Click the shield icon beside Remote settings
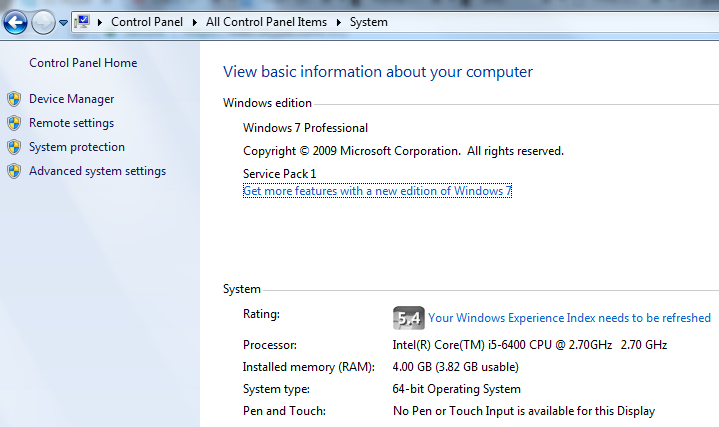 [14, 123]
